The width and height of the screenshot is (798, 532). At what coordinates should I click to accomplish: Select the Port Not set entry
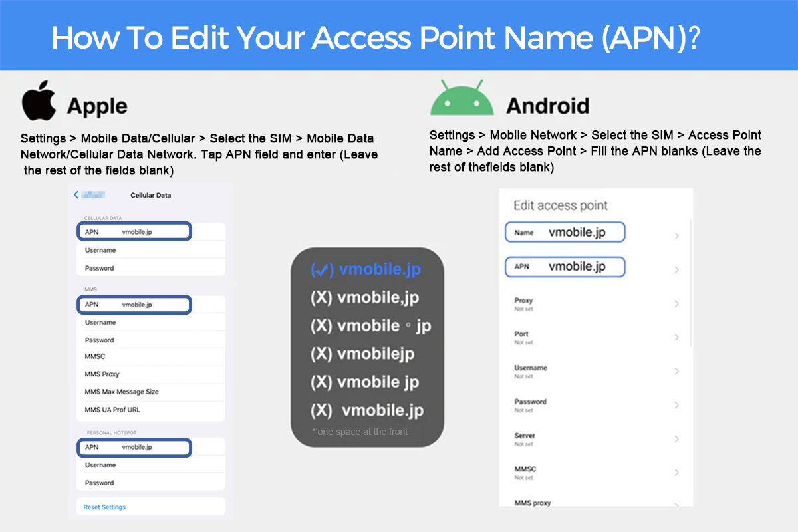click(524, 338)
